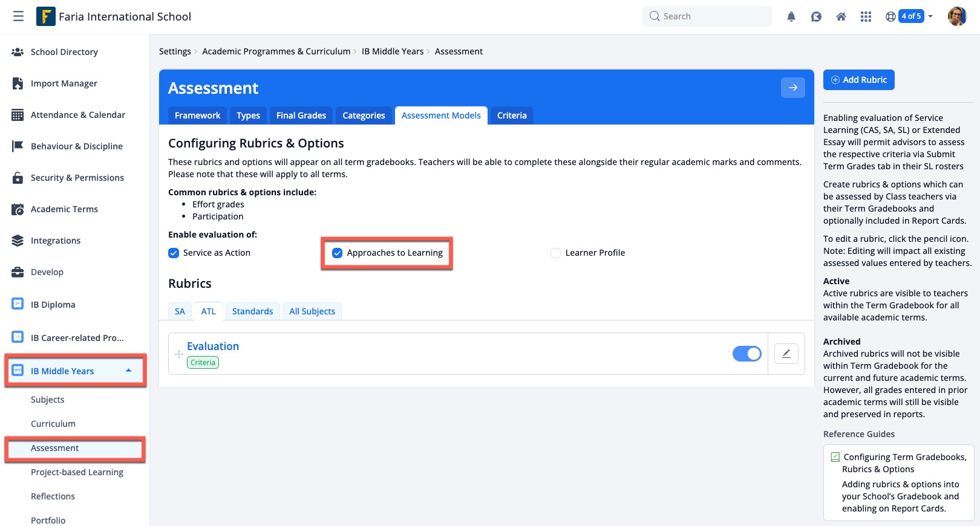Viewport: 980px width, 526px height.
Task: Toggle the Evaluation rubric active switch
Action: 746,354
